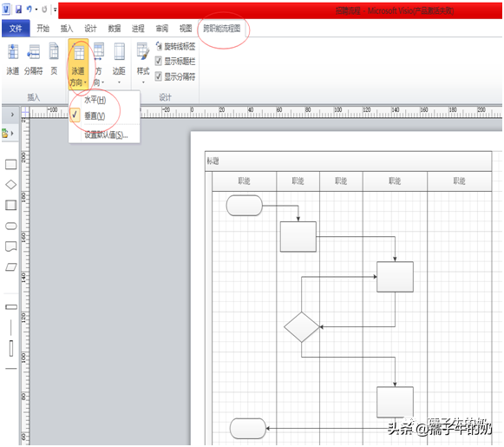This screenshot has height=447, width=504.
Task: Click the ruler origin crosshair corner
Action: click(25, 112)
